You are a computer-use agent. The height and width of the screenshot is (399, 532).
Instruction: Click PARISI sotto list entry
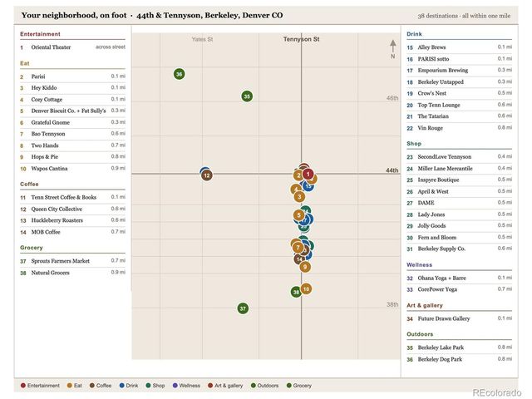[x=460, y=59]
